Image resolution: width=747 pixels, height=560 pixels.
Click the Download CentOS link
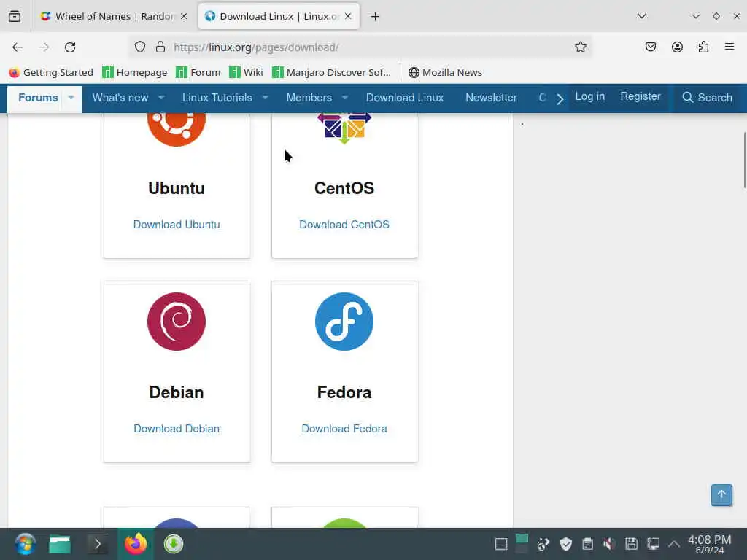click(x=344, y=225)
